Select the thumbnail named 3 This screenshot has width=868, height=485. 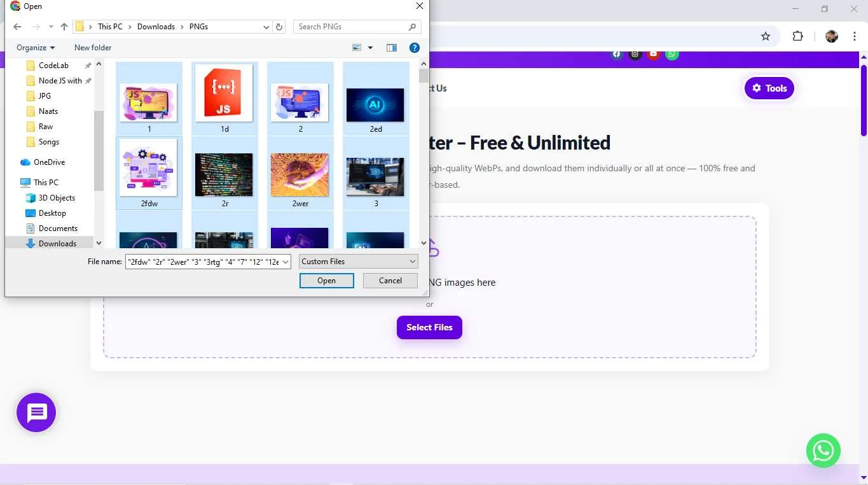pos(376,173)
